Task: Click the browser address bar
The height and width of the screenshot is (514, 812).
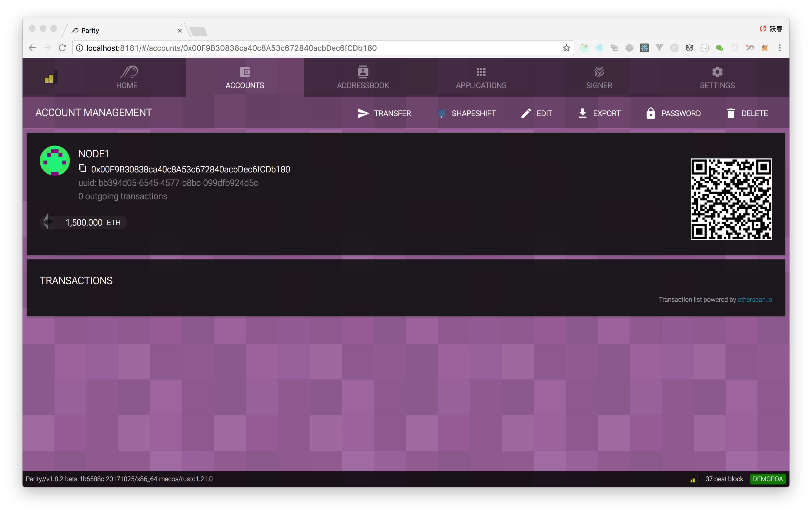Action: (323, 48)
